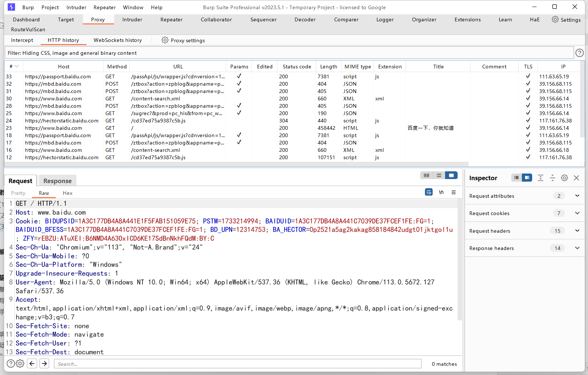Toggle the message line wrap icon
This screenshot has width=588, height=375.
(x=429, y=192)
